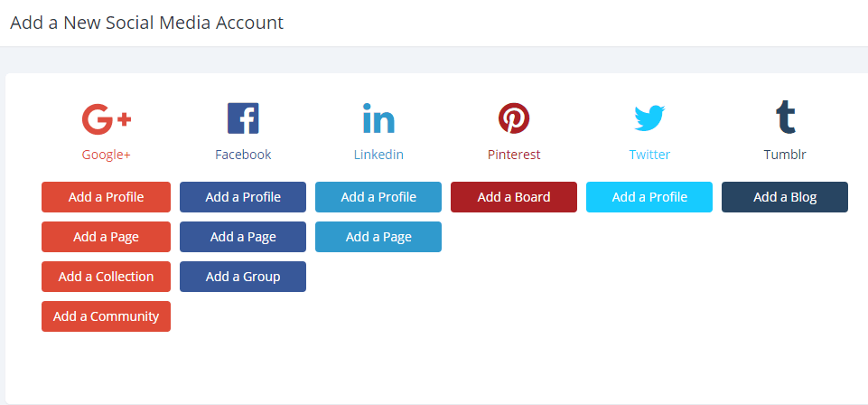Add a LinkedIn Page

[x=378, y=237]
